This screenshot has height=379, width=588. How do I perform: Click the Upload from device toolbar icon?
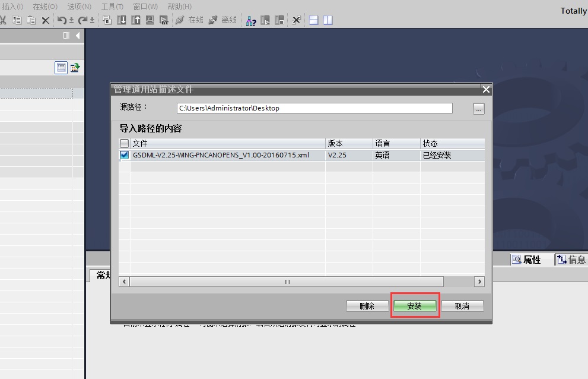[x=135, y=20]
